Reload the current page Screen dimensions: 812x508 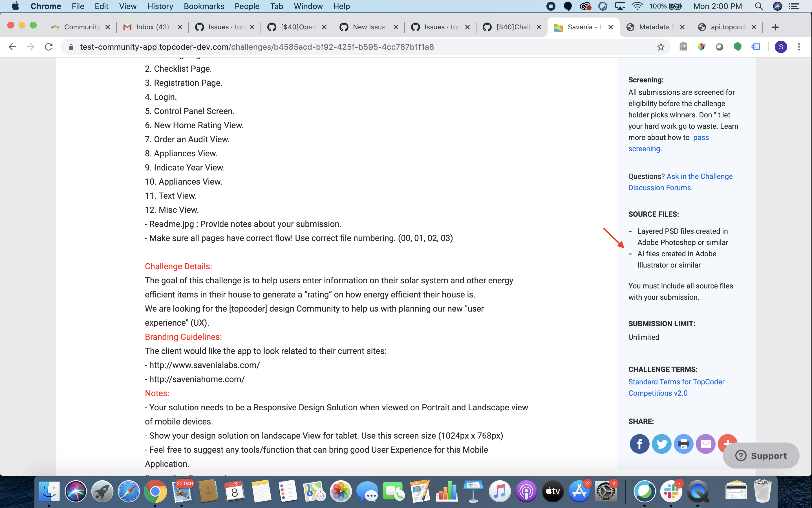49,47
